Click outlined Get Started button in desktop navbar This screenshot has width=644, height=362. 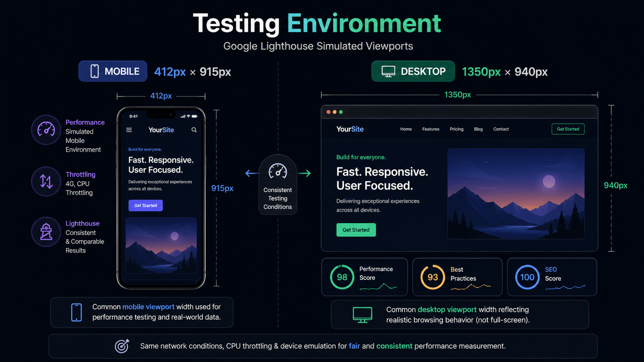point(568,129)
